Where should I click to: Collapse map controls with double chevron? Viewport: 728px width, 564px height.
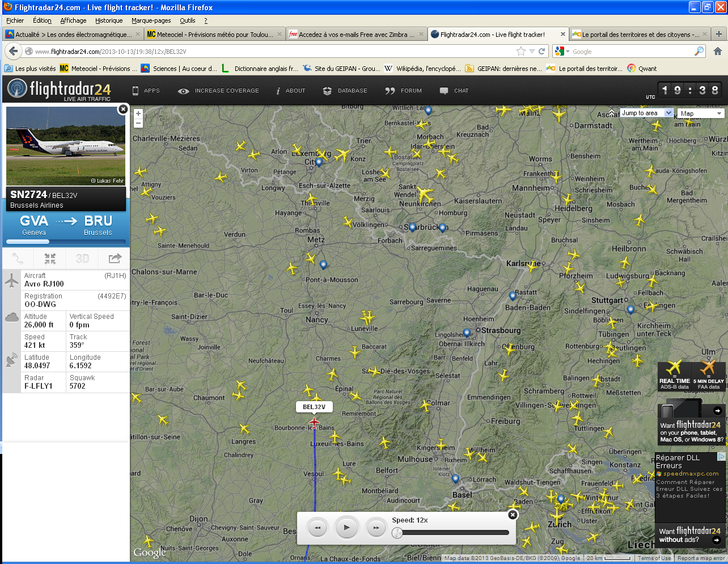click(611, 112)
